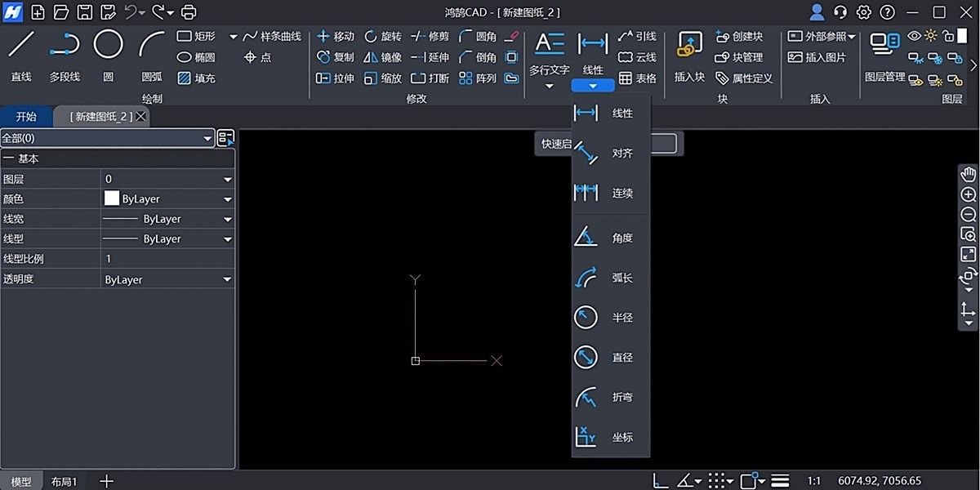The image size is (980, 490).
Task: Click the ByLayer color swatch in properties
Action: coord(112,198)
